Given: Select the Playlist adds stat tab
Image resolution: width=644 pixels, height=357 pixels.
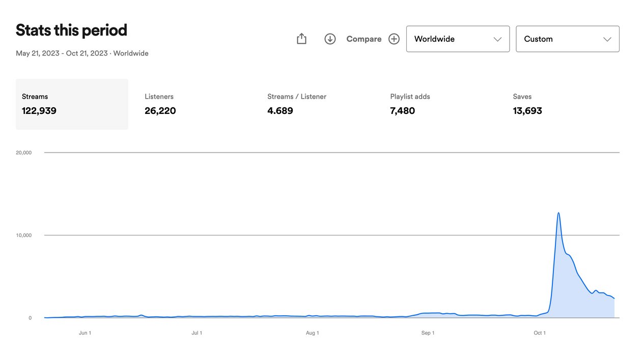Looking at the screenshot, I should (x=440, y=104).
